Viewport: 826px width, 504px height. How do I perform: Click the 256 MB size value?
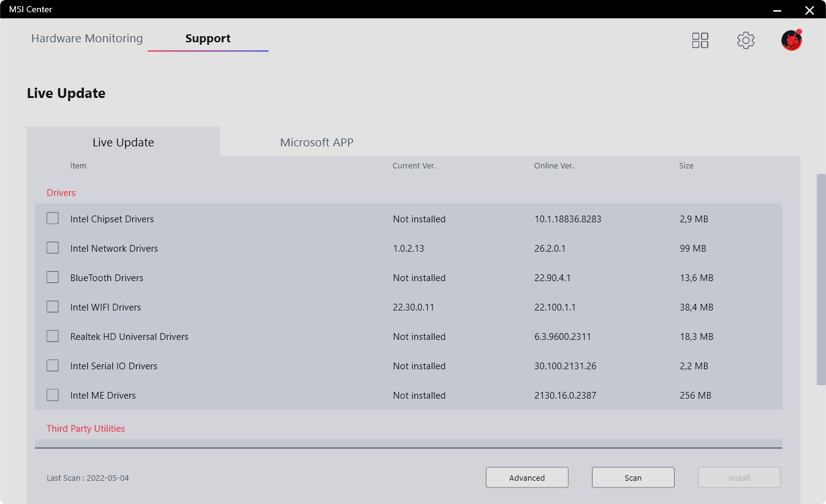pos(695,396)
